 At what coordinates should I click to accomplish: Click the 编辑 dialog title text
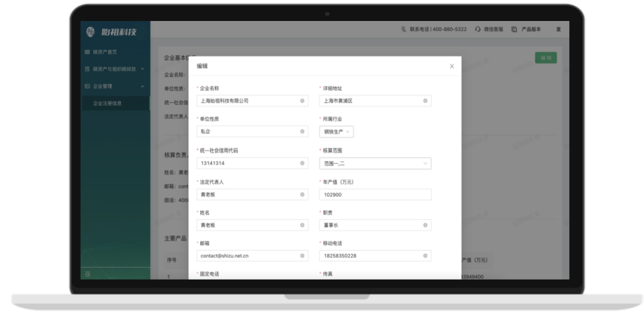click(202, 66)
